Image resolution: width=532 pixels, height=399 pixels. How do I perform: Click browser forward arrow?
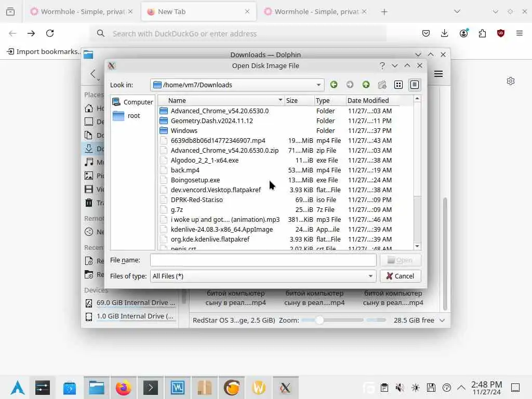(x=31, y=33)
